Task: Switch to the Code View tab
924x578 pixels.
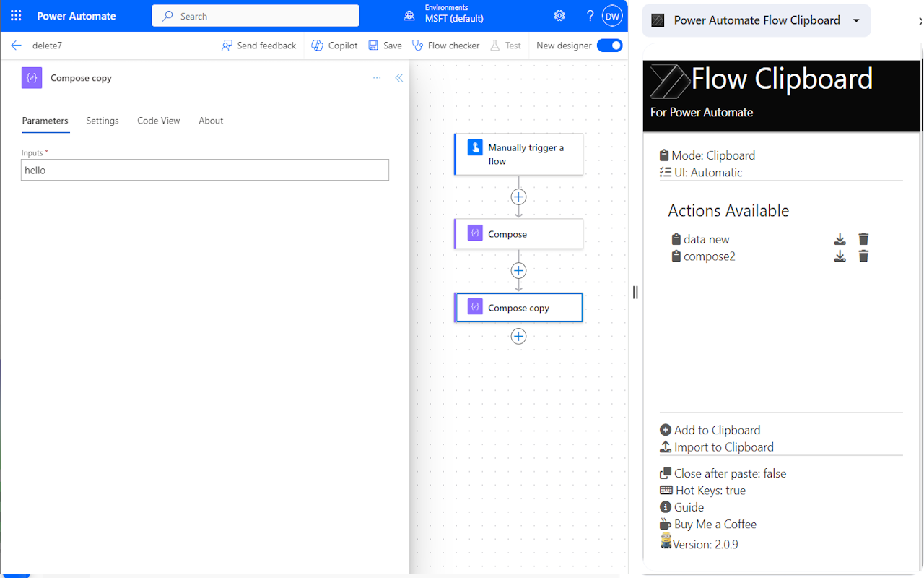Action: click(x=158, y=121)
